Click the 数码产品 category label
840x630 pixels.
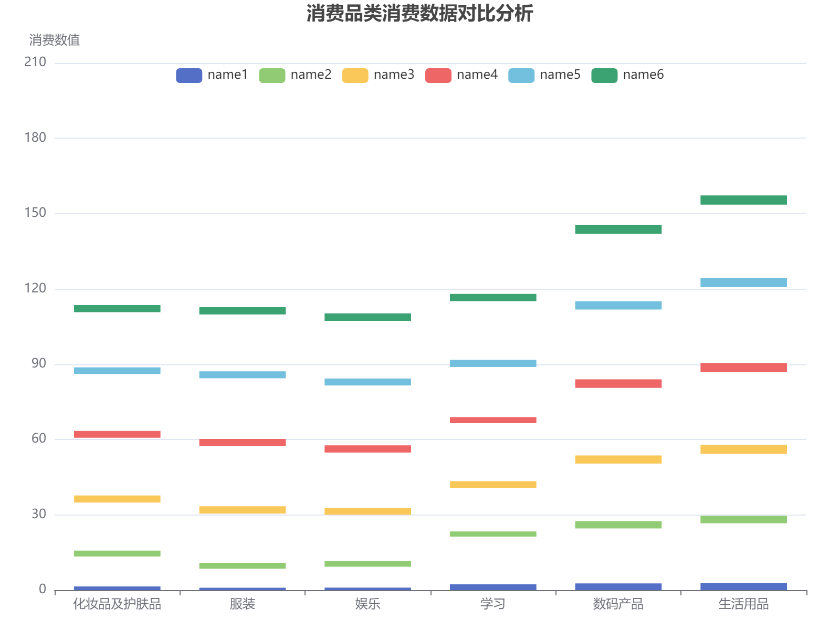pos(618,604)
